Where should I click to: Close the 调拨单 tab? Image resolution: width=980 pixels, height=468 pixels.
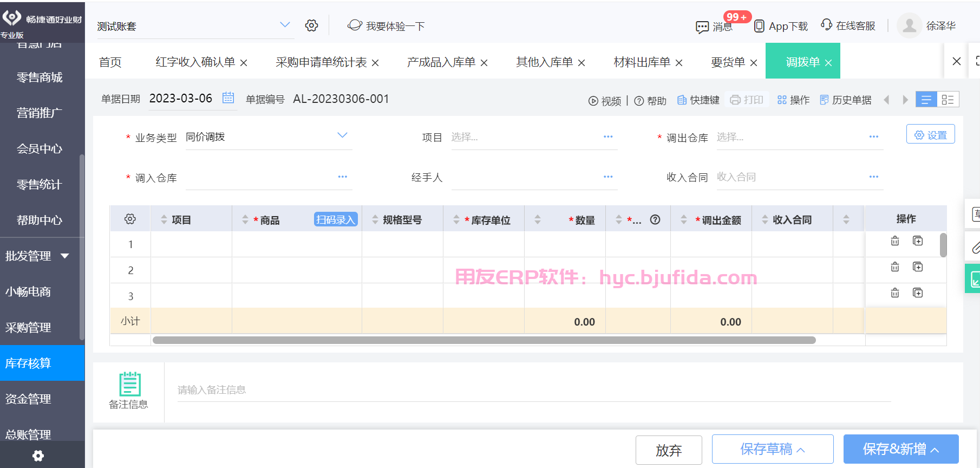tap(828, 63)
